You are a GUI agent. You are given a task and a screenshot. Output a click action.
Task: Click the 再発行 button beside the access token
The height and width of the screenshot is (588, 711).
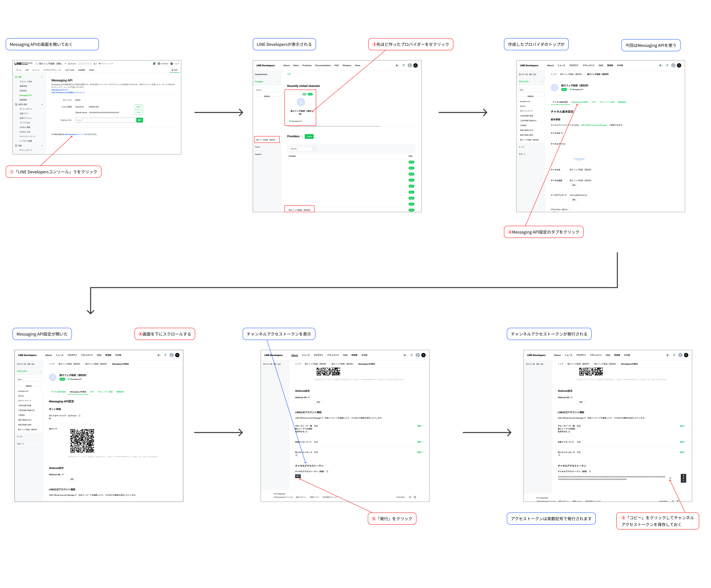pos(683,478)
